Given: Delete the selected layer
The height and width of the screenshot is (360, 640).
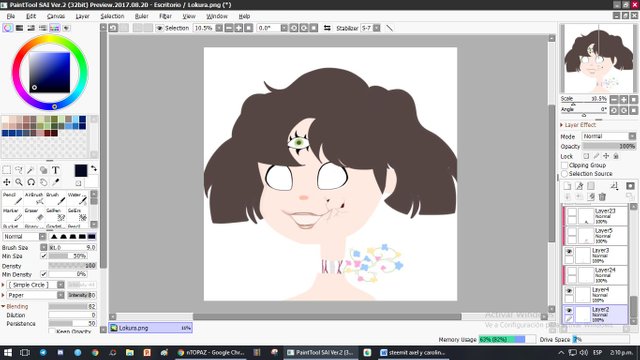Looking at the screenshot, I should (x=602, y=197).
